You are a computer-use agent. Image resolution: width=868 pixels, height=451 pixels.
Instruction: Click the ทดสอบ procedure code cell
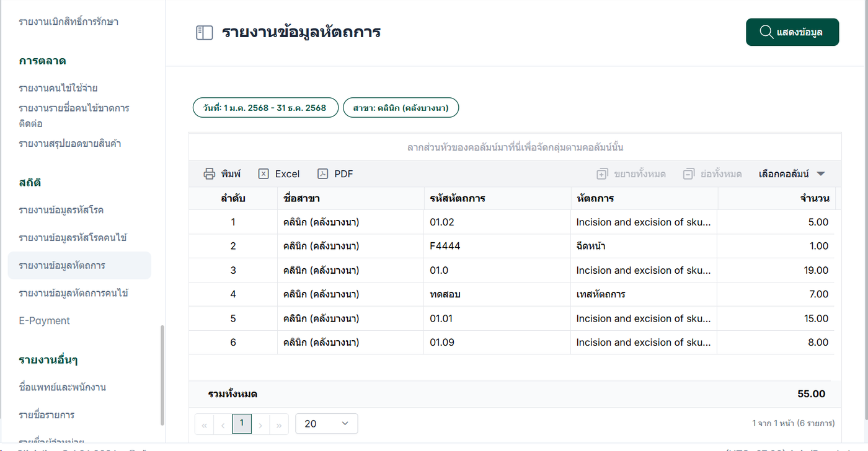497,294
